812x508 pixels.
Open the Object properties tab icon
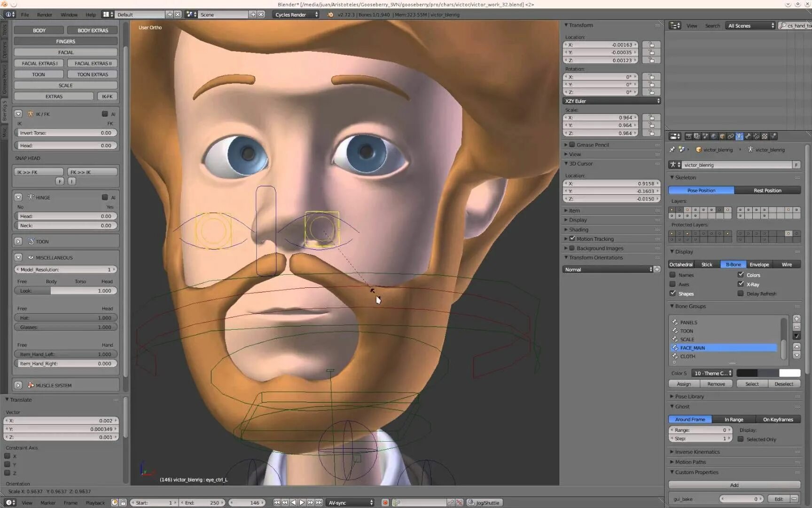(722, 136)
